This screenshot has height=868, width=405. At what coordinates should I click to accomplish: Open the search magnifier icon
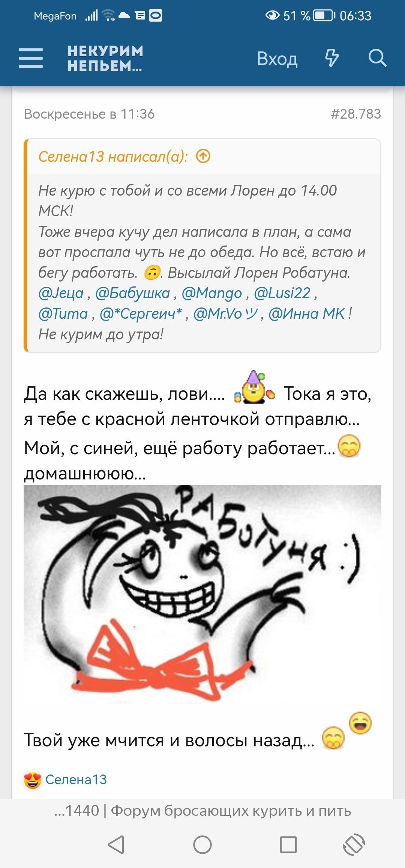[377, 58]
